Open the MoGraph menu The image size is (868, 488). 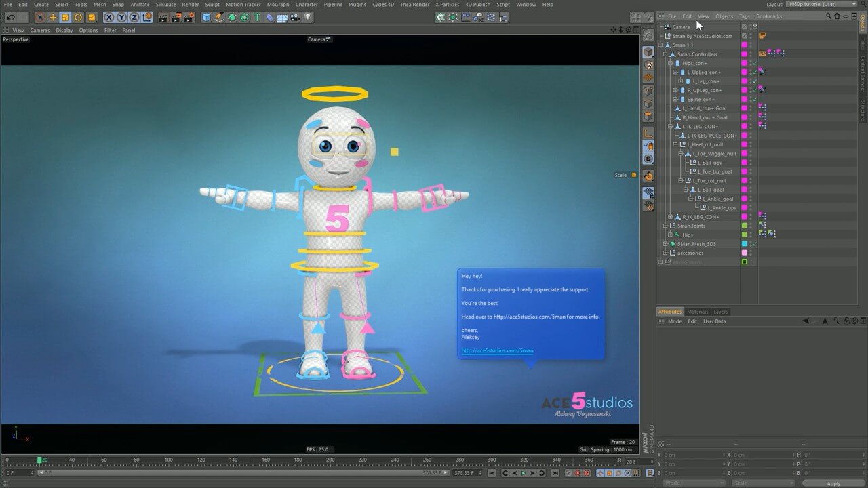[x=278, y=5]
